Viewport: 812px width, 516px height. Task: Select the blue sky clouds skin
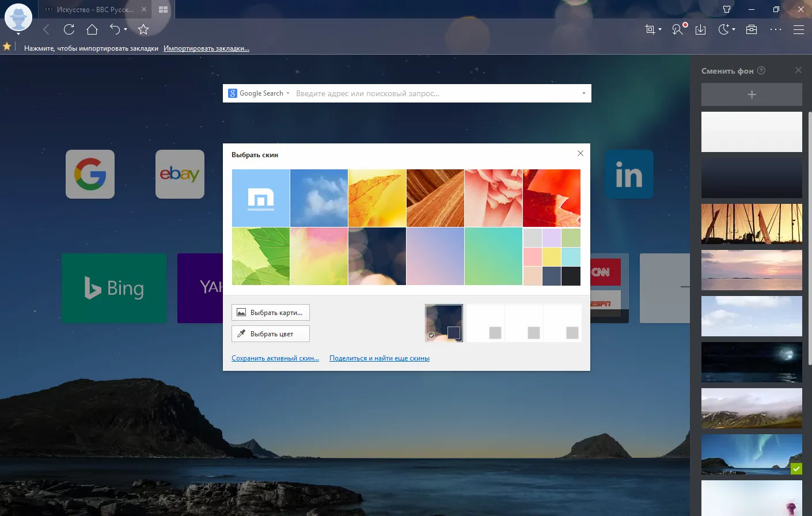point(319,198)
